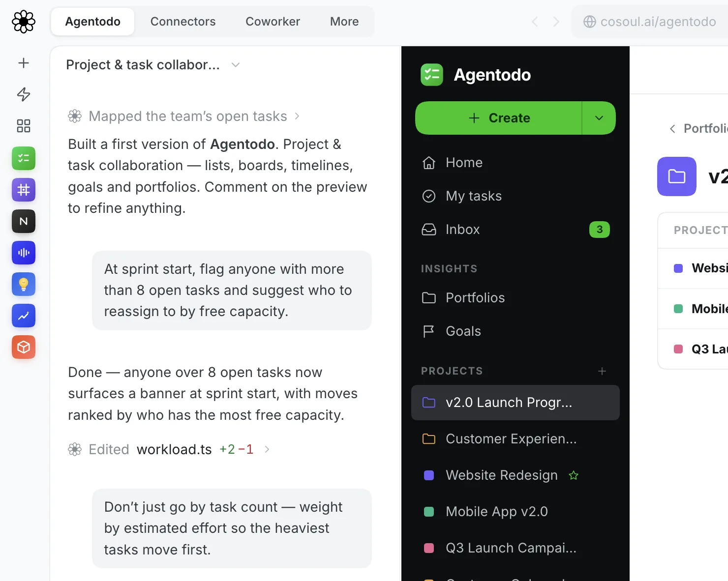Click the lightning bolt icon in left rail
Image resolution: width=728 pixels, height=581 pixels.
point(24,94)
